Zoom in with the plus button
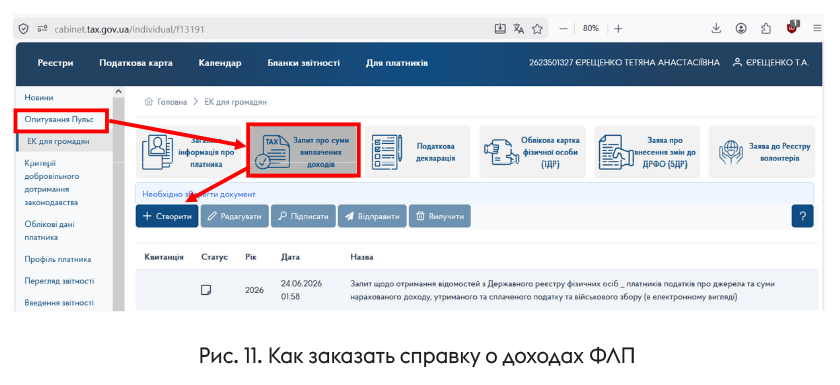 point(618,28)
